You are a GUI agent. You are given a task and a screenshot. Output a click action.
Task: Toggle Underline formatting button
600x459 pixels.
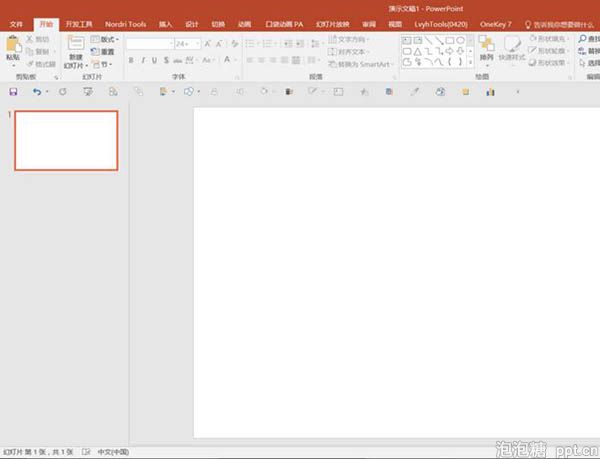(x=155, y=60)
